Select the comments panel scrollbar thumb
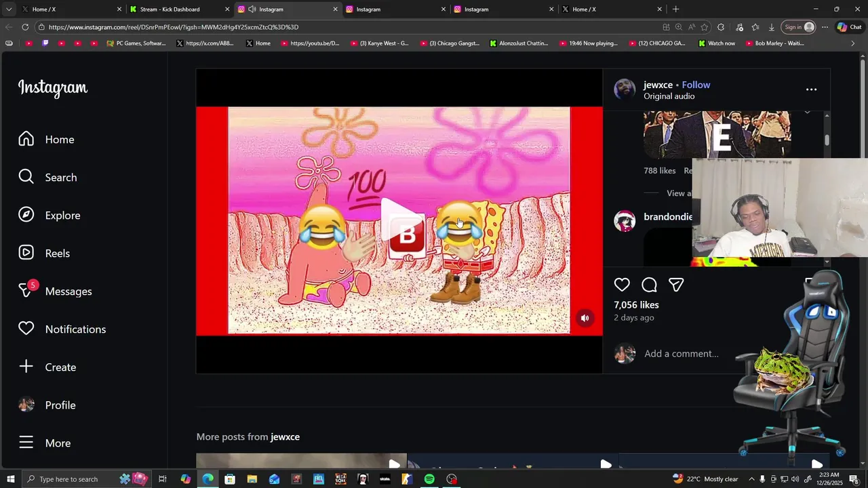Screen dimensions: 868x488 [x=827, y=140]
